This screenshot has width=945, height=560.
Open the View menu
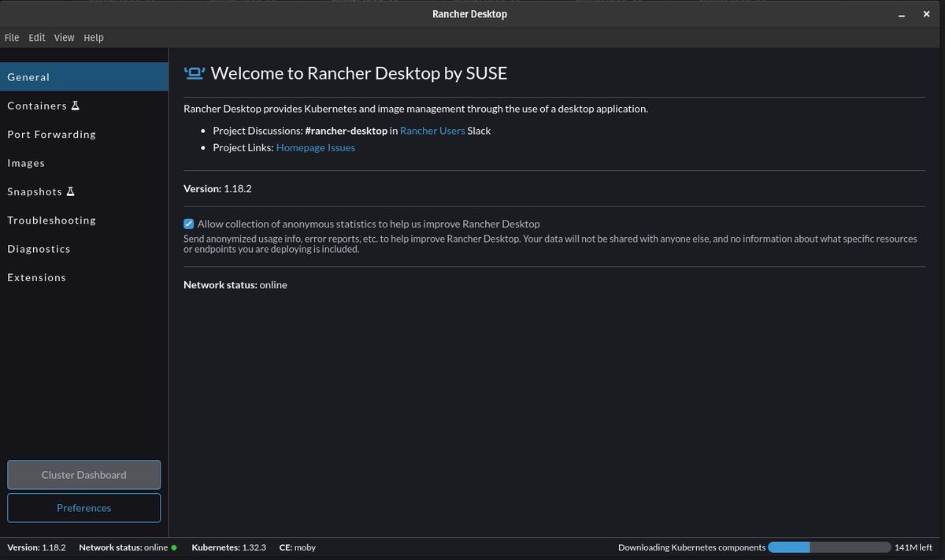click(x=65, y=38)
